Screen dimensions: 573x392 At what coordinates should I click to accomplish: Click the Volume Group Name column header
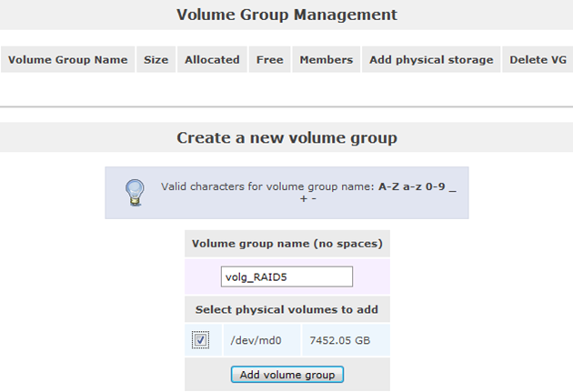(x=68, y=60)
